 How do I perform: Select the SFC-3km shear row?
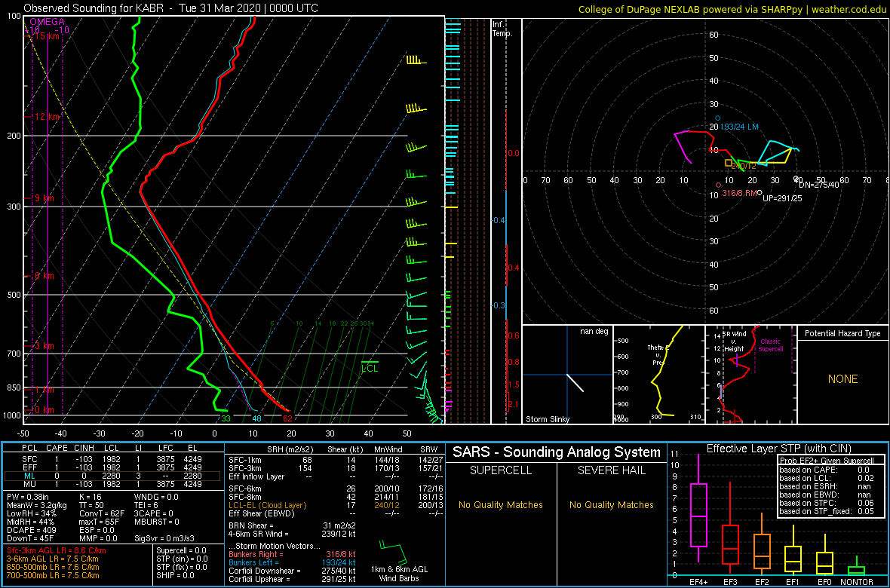coord(335,467)
